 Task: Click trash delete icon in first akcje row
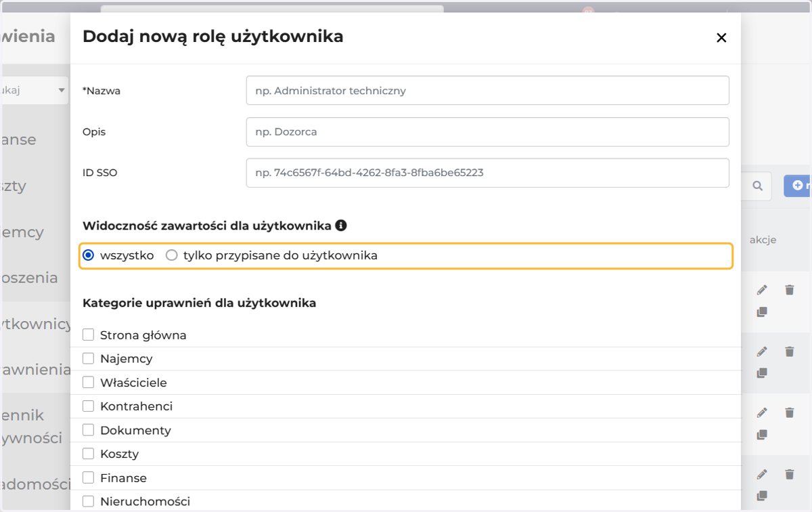coord(789,290)
